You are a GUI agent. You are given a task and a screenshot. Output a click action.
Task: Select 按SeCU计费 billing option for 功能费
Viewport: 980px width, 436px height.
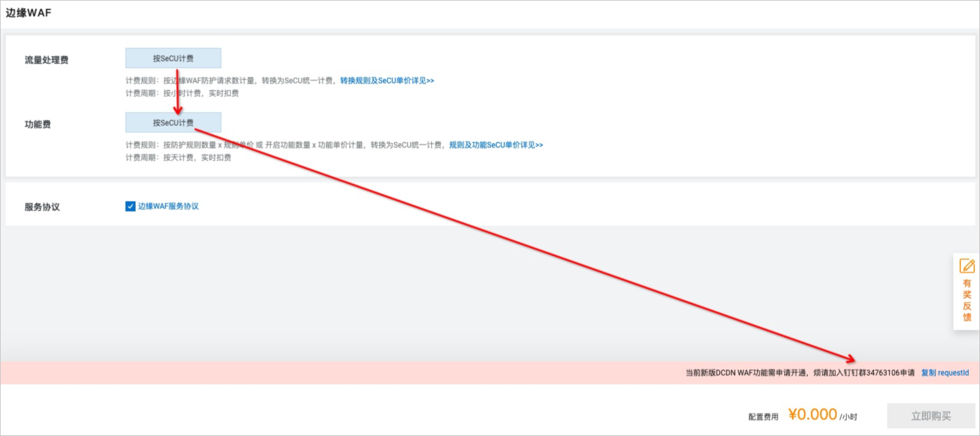coord(173,122)
